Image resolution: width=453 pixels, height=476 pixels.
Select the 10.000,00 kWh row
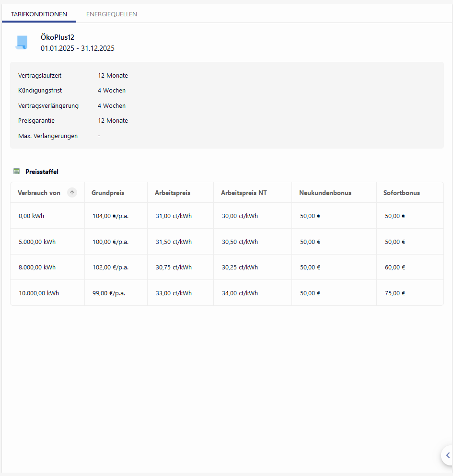tap(39, 293)
